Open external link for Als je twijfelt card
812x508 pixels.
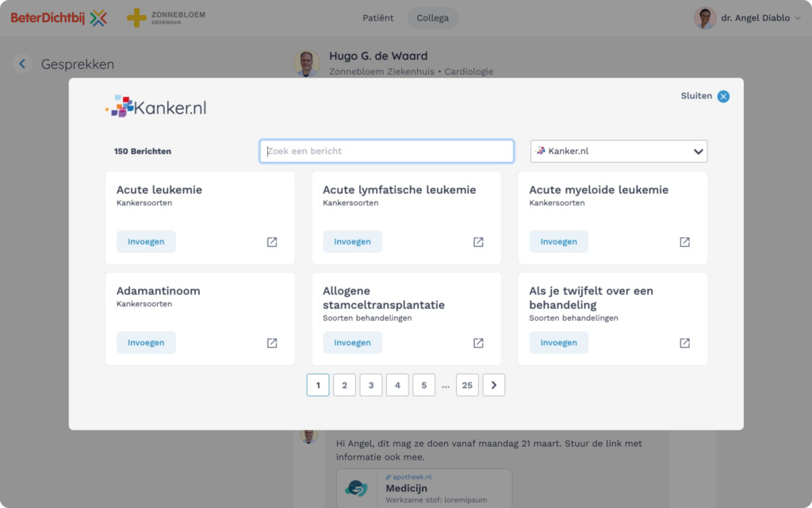click(x=684, y=343)
